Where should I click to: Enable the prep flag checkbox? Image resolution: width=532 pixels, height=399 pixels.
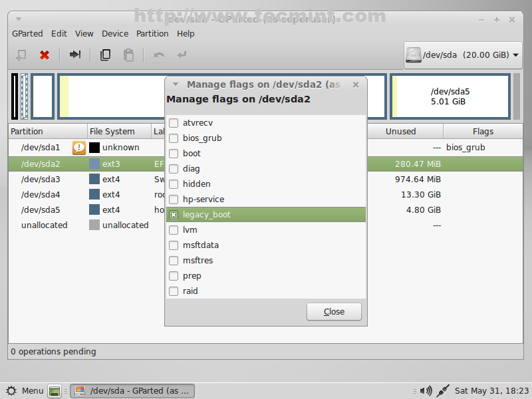tap(174, 276)
